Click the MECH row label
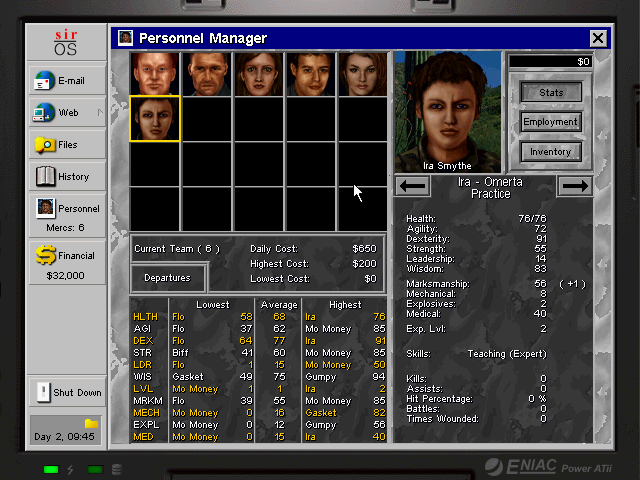The width and height of the screenshot is (640, 480). tap(147, 413)
